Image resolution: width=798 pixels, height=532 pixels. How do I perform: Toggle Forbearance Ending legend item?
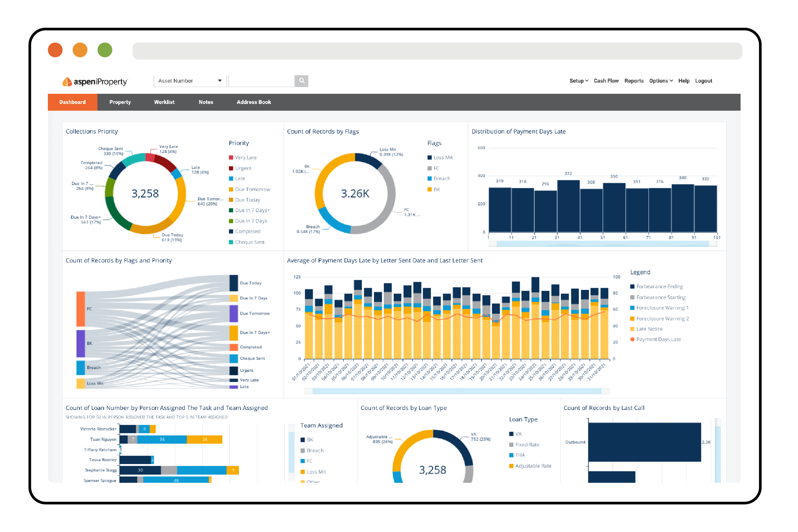[x=656, y=287]
